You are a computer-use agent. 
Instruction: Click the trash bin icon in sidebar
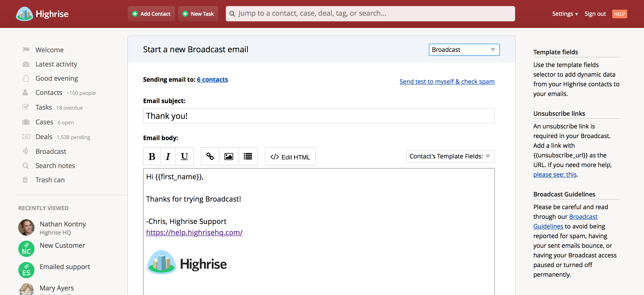25,180
